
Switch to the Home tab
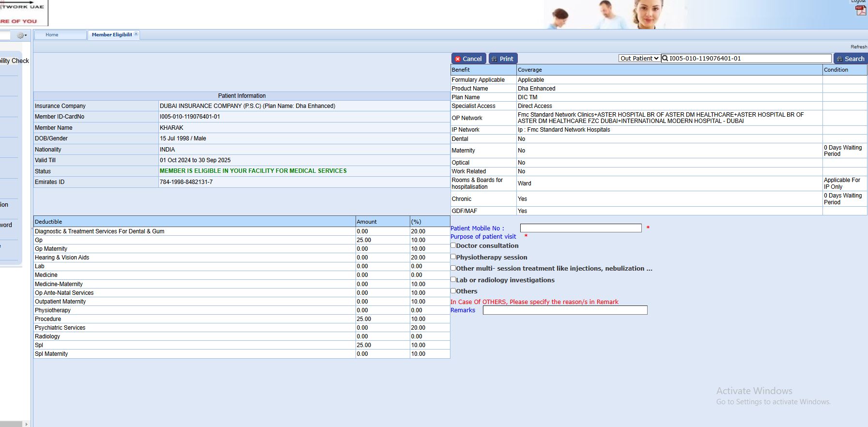pyautogui.click(x=52, y=35)
